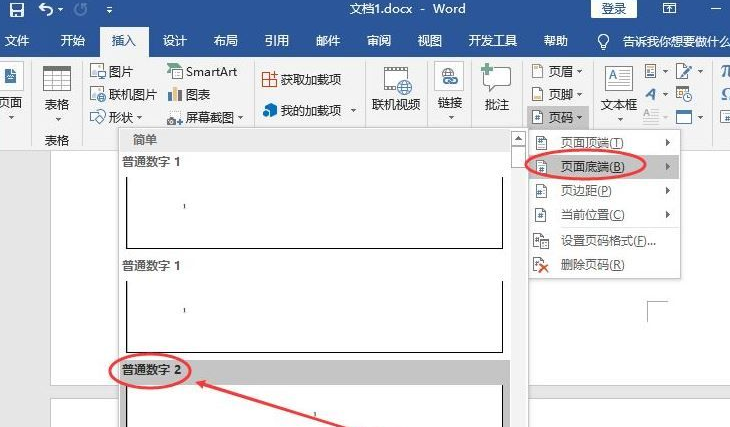730x427 pixels.
Task: Expand the 我的加载项 dropdown arrow
Action: (x=353, y=110)
